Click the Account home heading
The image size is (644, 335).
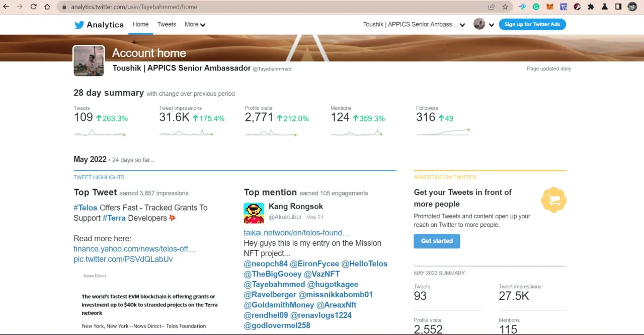coord(149,53)
